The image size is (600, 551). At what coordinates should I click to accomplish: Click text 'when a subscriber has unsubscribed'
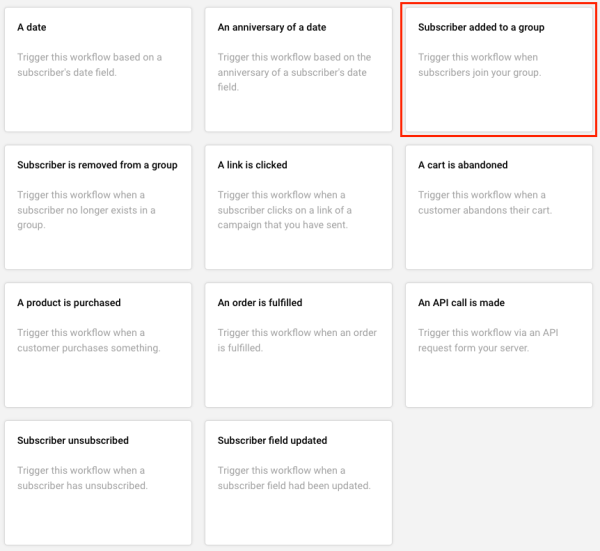click(x=83, y=478)
